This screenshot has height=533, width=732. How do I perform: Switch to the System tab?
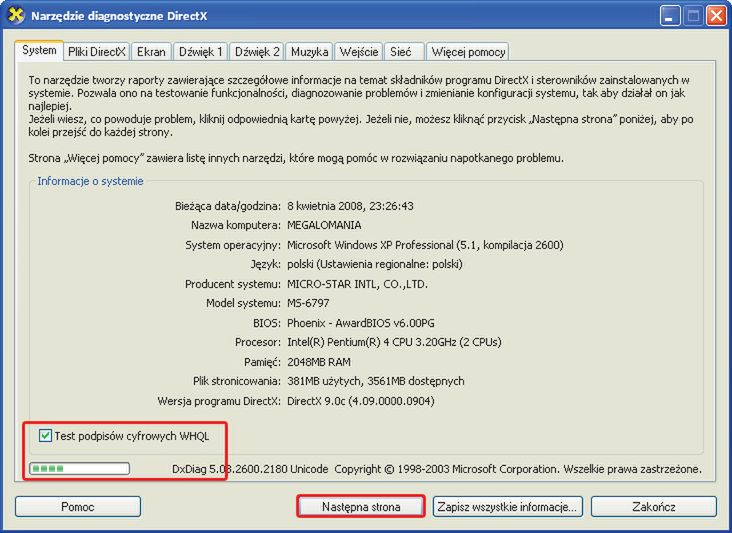[39, 50]
